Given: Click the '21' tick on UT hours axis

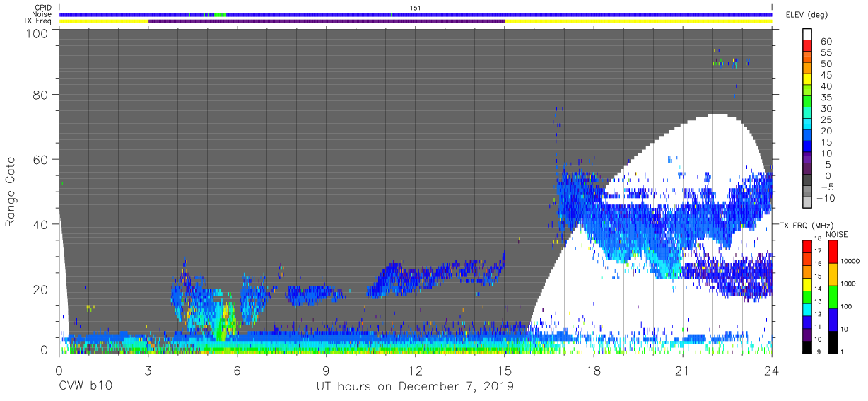Looking at the screenshot, I should pos(683,371).
